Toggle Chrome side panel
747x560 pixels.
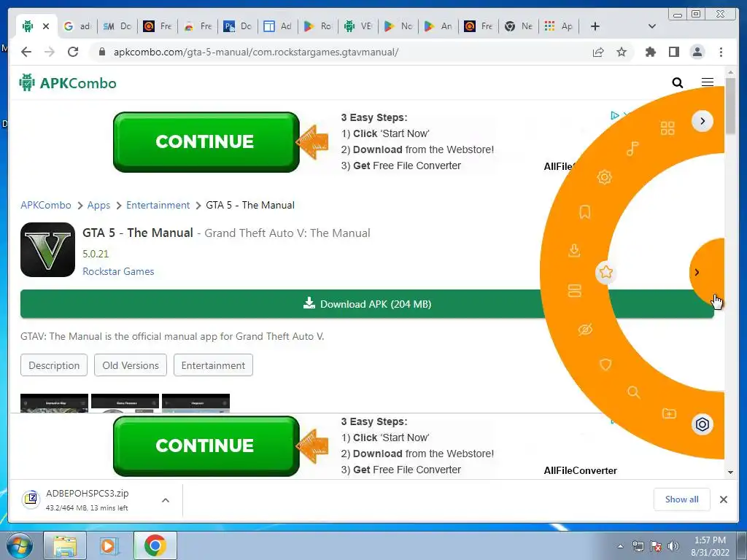tap(673, 52)
